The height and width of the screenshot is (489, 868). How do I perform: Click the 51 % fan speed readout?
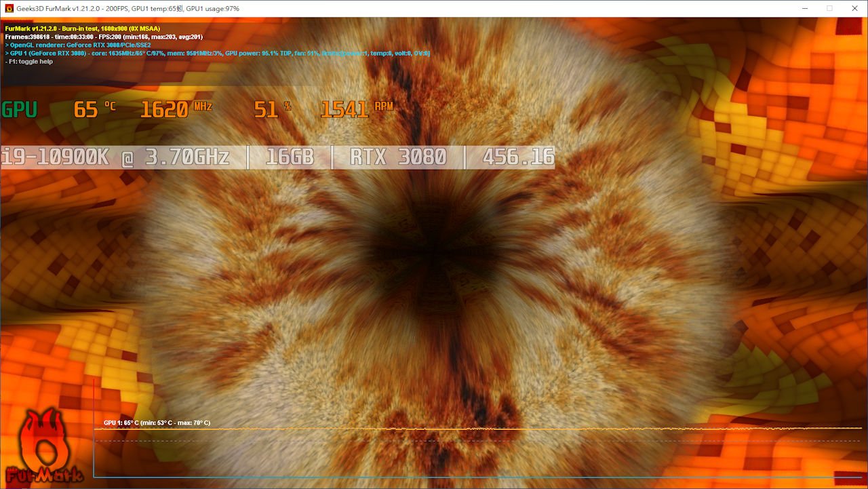click(272, 109)
